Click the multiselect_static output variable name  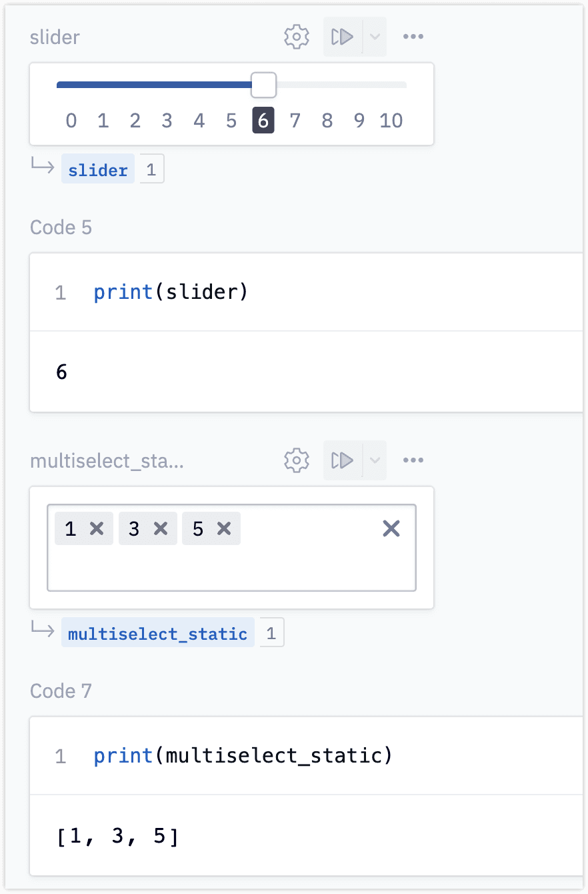(x=158, y=634)
